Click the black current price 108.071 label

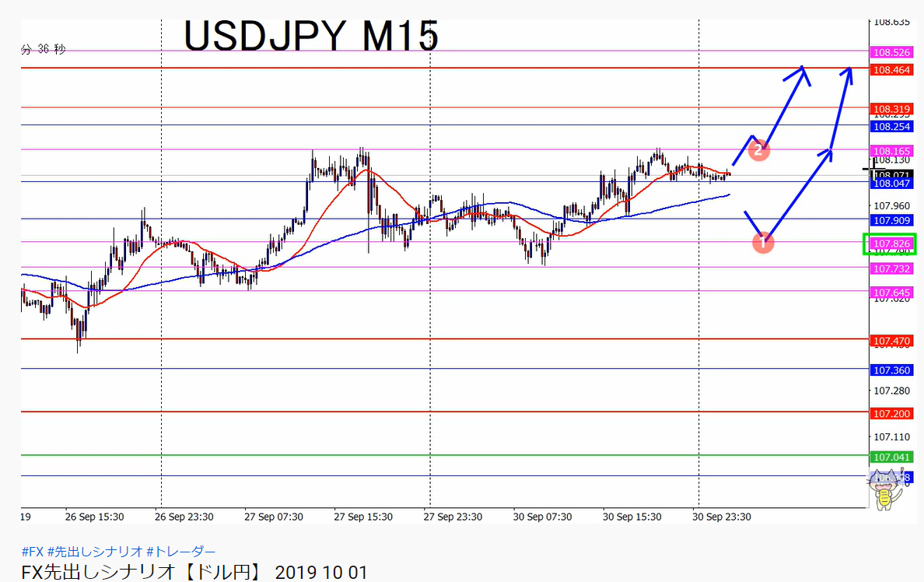(x=891, y=175)
